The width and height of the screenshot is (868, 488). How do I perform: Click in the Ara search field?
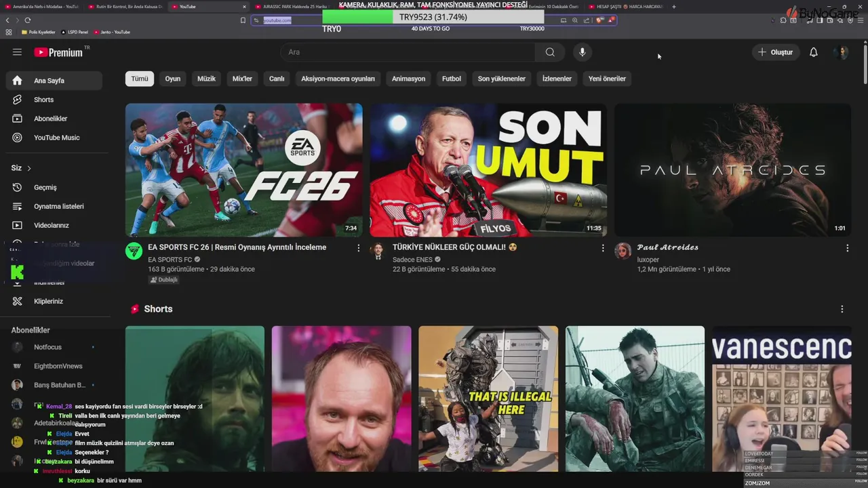coord(407,52)
